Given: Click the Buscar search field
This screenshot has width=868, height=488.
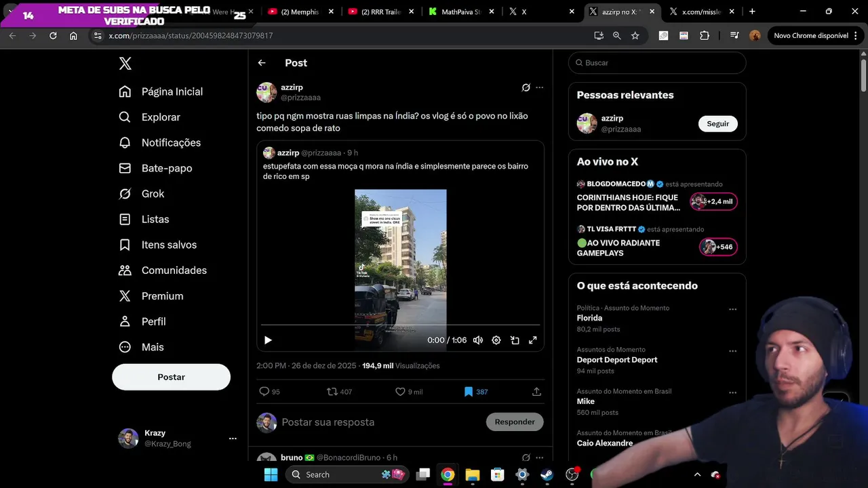Looking at the screenshot, I should pyautogui.click(x=657, y=63).
